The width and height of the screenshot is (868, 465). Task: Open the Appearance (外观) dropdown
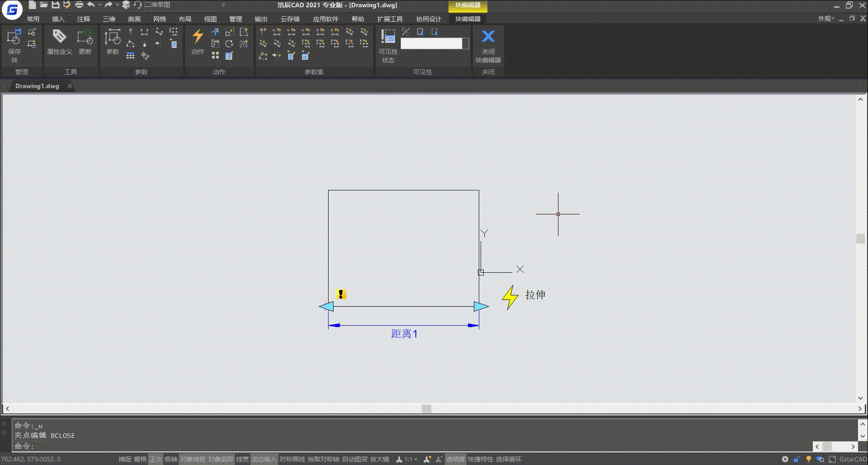826,19
